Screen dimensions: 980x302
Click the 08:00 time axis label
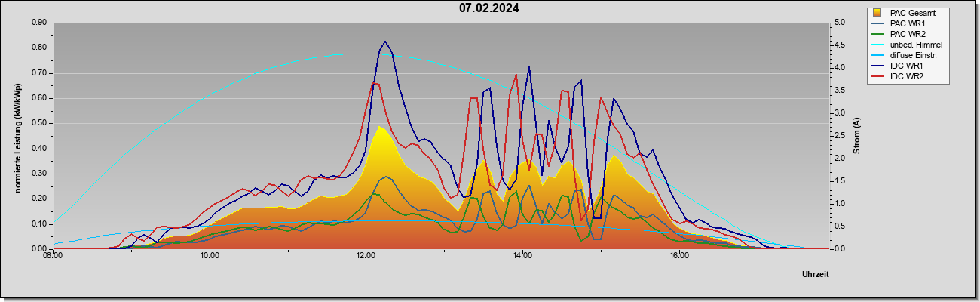[53, 256]
